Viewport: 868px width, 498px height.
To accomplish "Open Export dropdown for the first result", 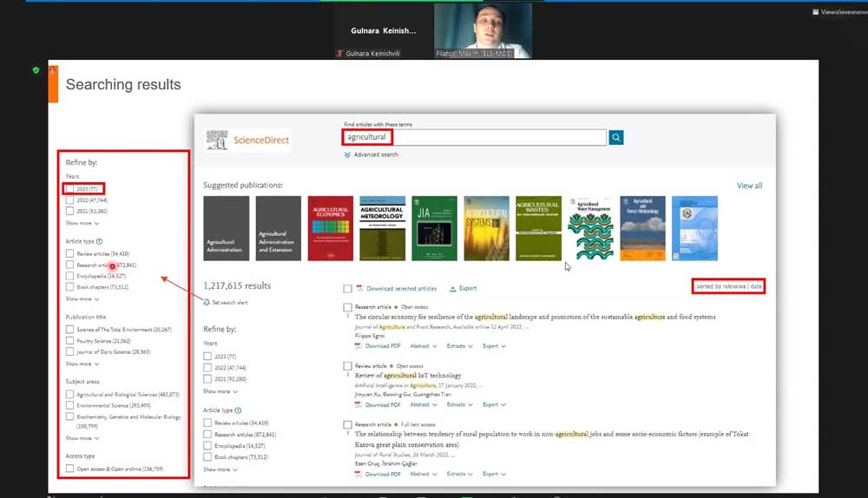I will (x=493, y=346).
